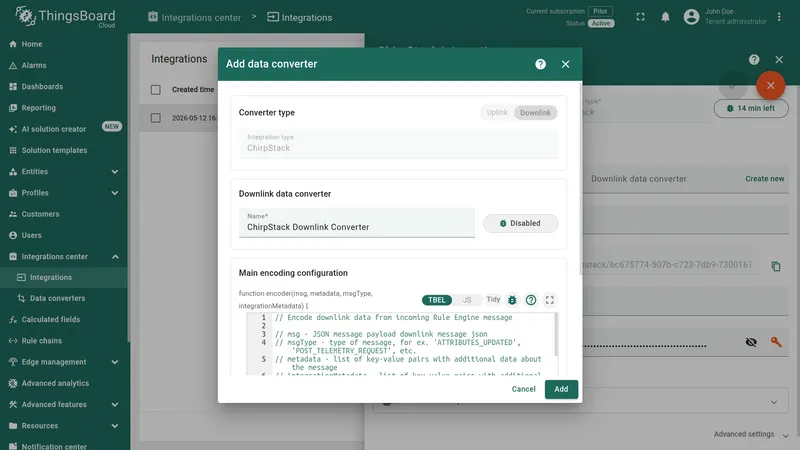Expand code editor to fullscreen
The width and height of the screenshot is (800, 450).
(549, 300)
